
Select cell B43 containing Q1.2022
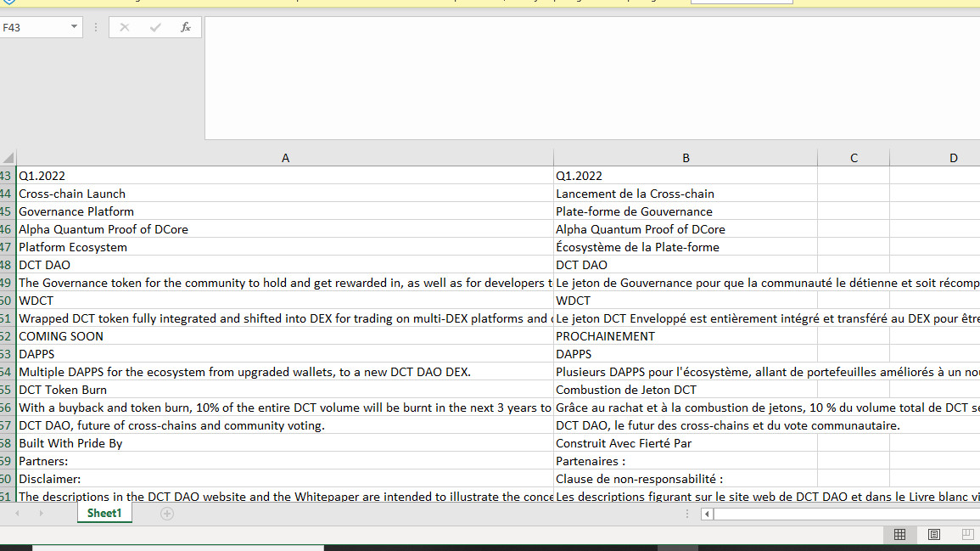686,176
